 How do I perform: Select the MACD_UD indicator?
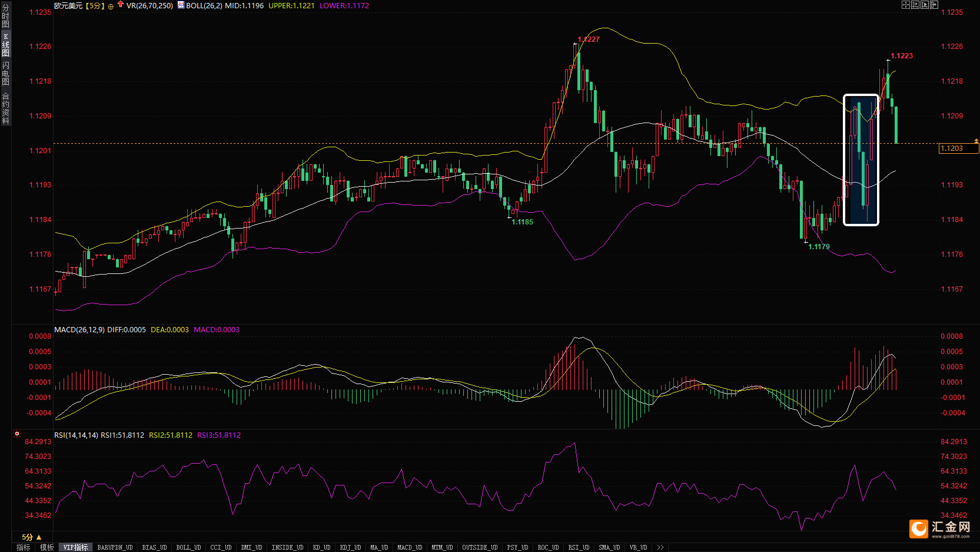[x=410, y=547]
